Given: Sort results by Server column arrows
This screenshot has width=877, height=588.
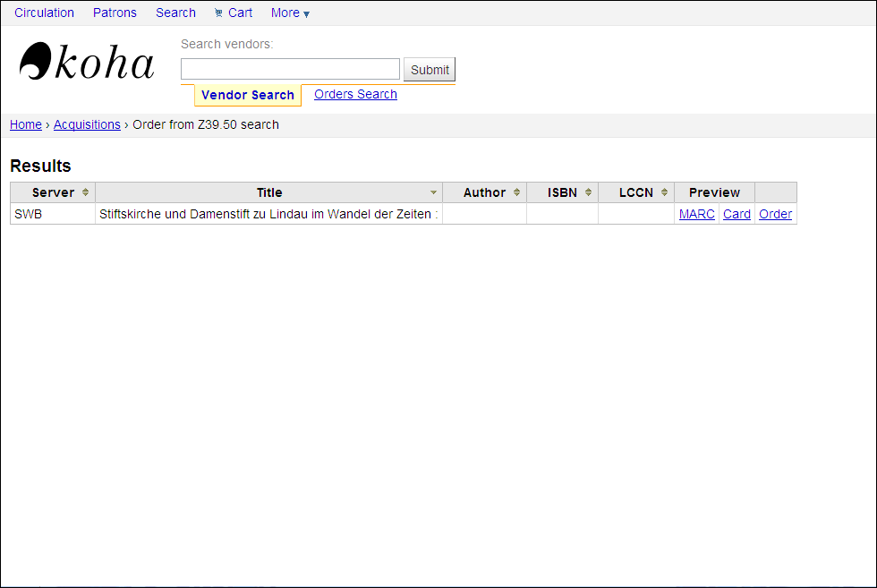Looking at the screenshot, I should 85,192.
